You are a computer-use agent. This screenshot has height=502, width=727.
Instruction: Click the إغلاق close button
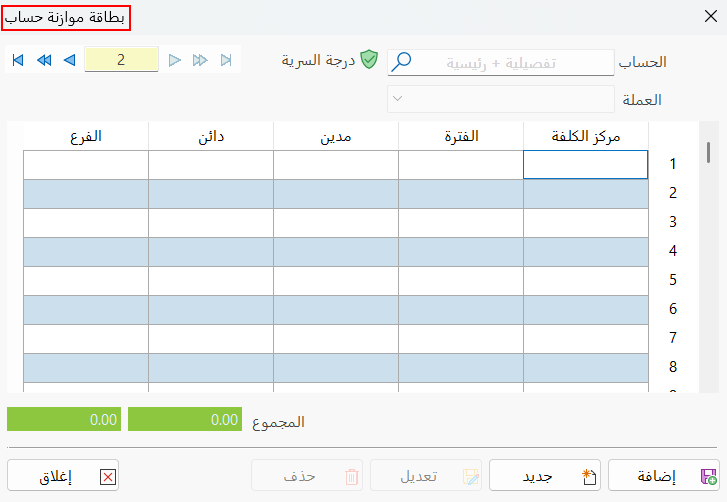pos(63,475)
